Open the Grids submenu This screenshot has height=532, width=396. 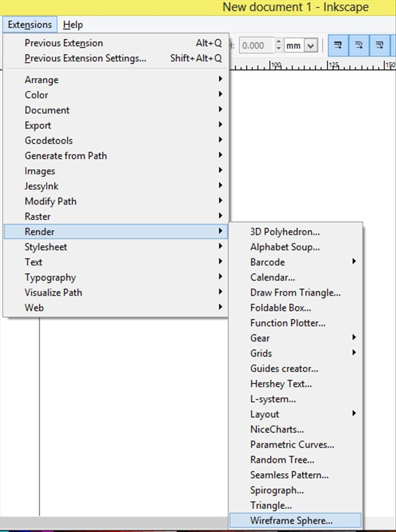[295, 354]
